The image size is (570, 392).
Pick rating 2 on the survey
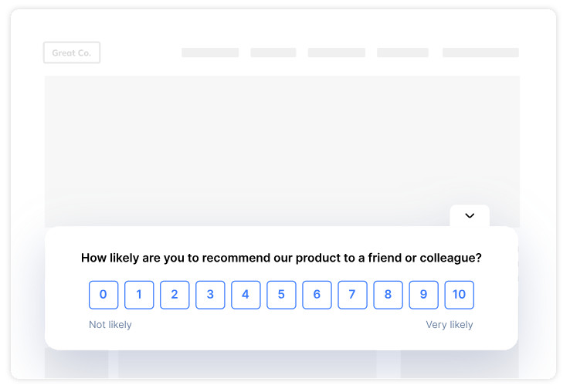[175, 295]
